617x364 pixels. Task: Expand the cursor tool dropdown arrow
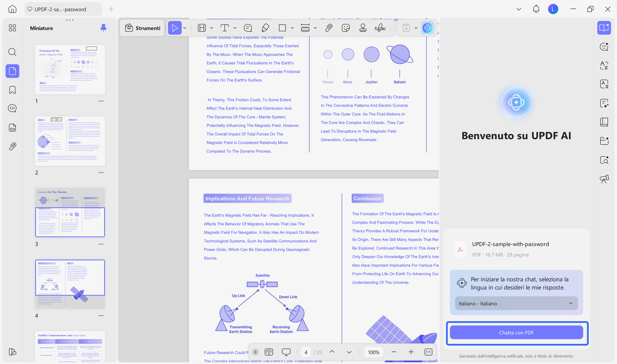point(185,28)
